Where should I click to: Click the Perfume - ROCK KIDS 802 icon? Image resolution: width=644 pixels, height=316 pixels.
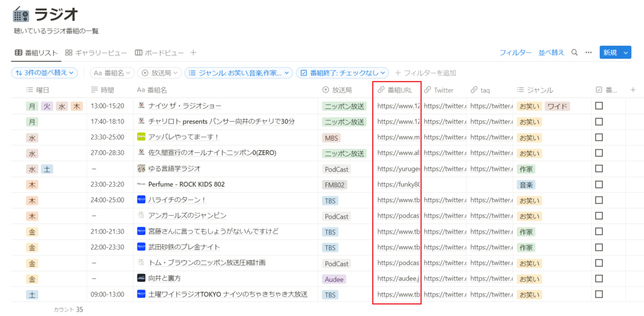click(x=142, y=184)
